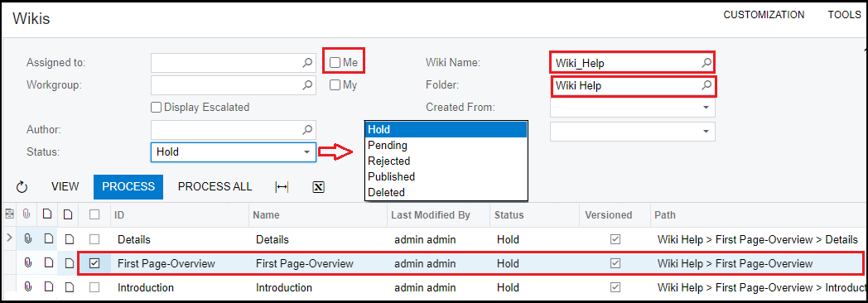Image resolution: width=868 pixels, height=303 pixels.
Task: Open lookup for Assigned to field
Action: (x=308, y=63)
